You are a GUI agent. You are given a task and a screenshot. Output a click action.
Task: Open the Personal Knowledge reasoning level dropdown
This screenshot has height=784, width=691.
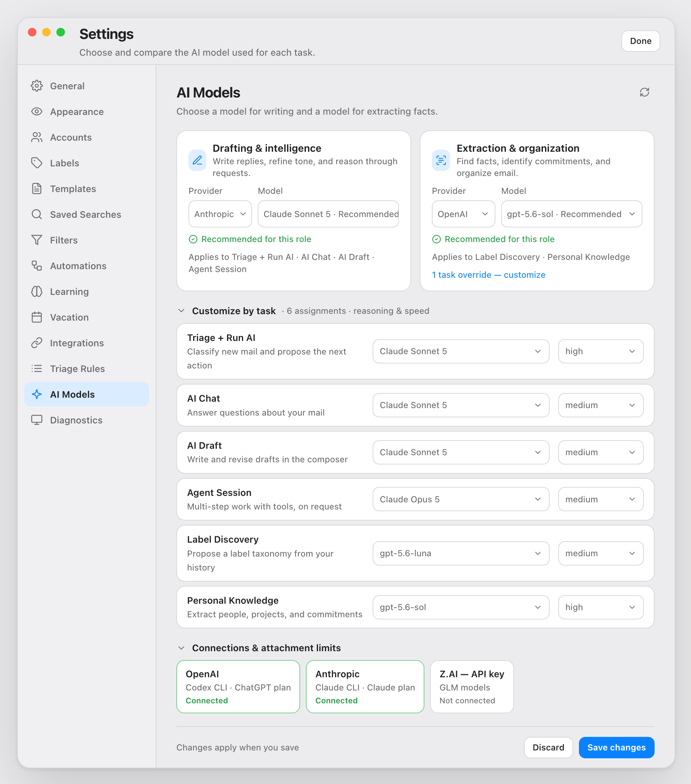pyautogui.click(x=600, y=607)
